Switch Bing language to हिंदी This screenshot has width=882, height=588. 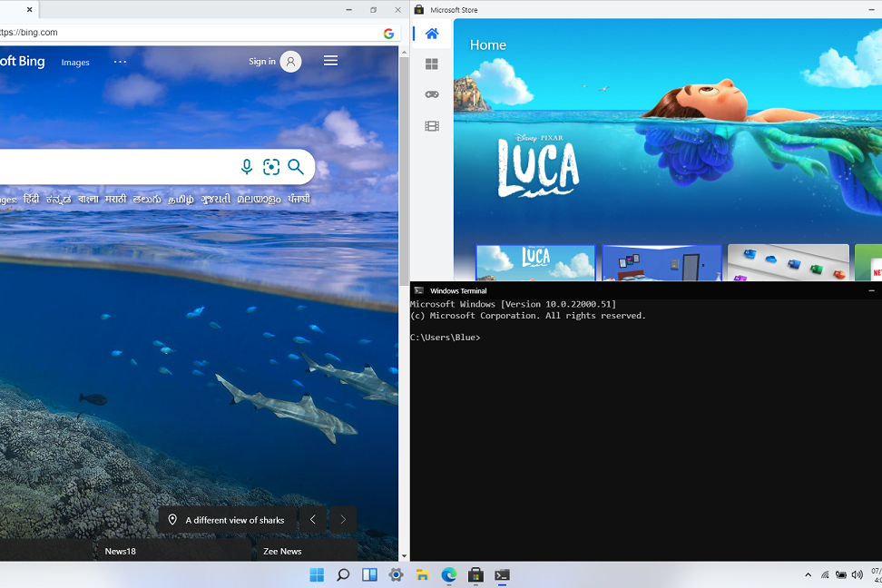(x=32, y=200)
